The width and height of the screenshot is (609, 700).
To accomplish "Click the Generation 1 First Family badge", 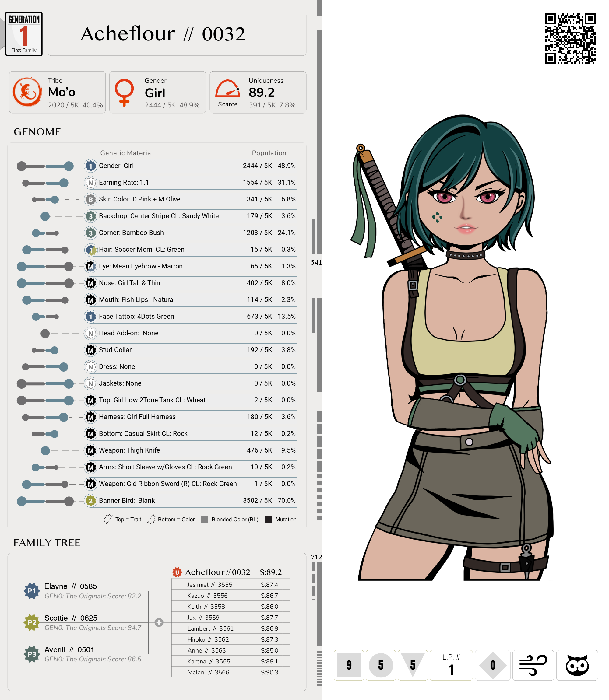I will click(x=24, y=34).
